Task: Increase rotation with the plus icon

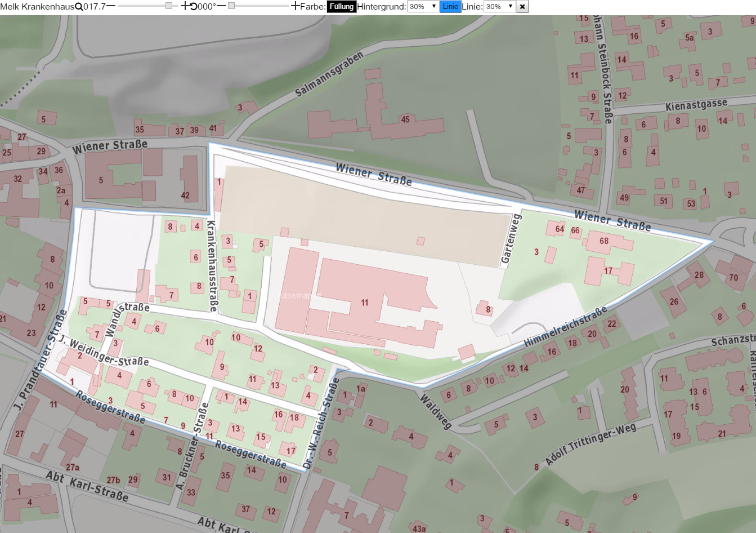Action: click(296, 6)
